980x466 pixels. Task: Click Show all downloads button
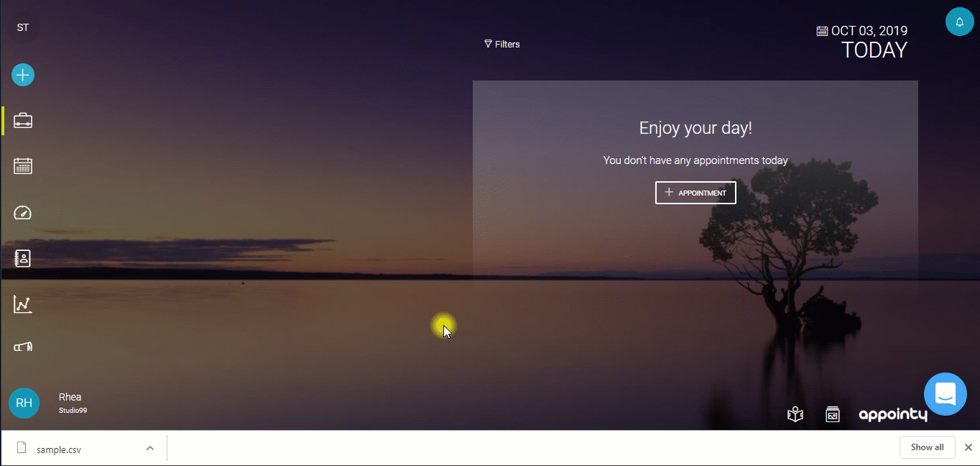point(927,447)
